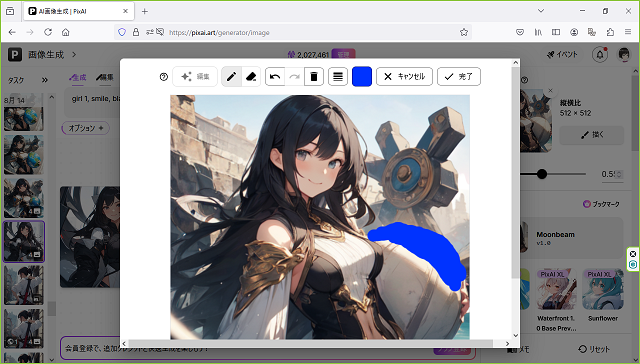Select the highlighted task thumbnail in sidebar
Screen dimensions: 640x364
[24, 242]
